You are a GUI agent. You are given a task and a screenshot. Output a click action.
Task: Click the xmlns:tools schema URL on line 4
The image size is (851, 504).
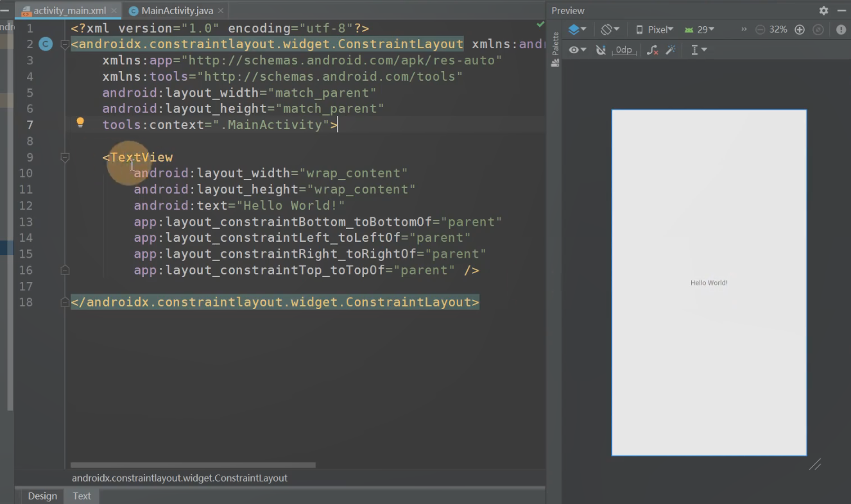tap(330, 76)
